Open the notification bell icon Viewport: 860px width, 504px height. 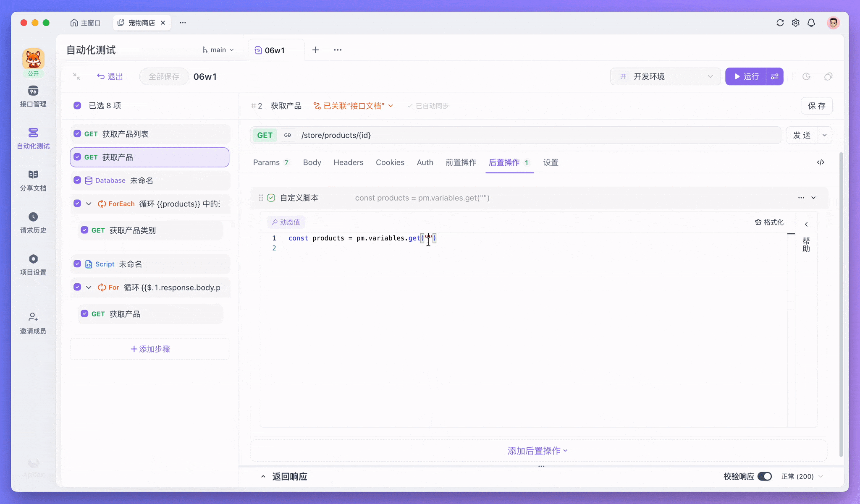tap(811, 23)
